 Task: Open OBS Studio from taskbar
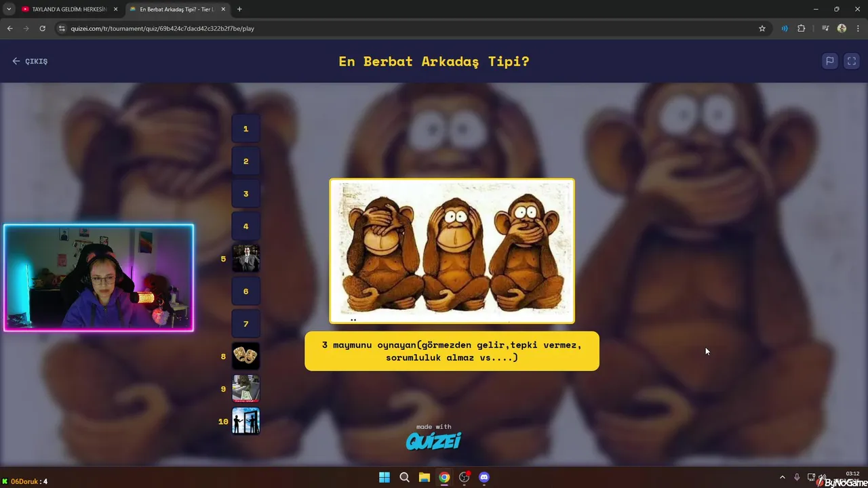click(464, 477)
